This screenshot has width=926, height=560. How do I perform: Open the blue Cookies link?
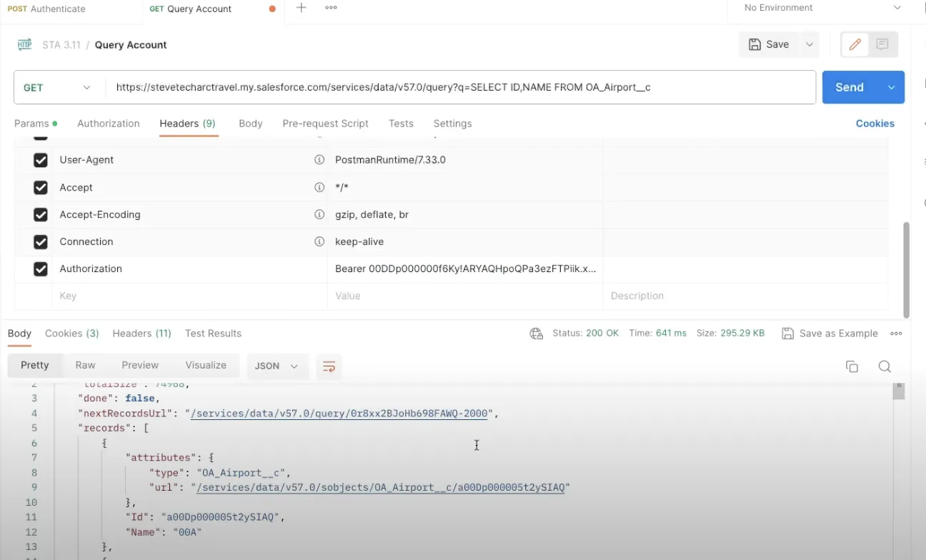pos(875,124)
